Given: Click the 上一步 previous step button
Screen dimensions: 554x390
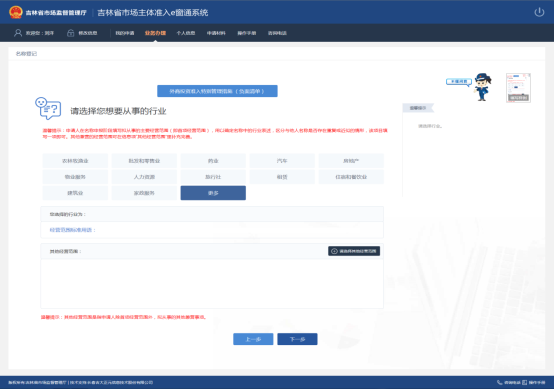Looking at the screenshot, I should 253,339.
